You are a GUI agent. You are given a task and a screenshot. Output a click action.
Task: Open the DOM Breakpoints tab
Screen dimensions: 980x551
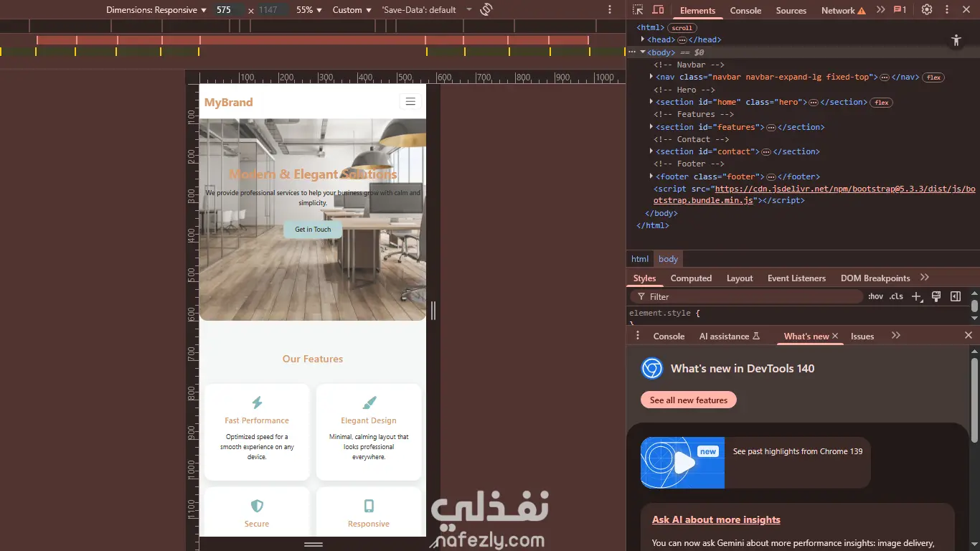point(875,278)
